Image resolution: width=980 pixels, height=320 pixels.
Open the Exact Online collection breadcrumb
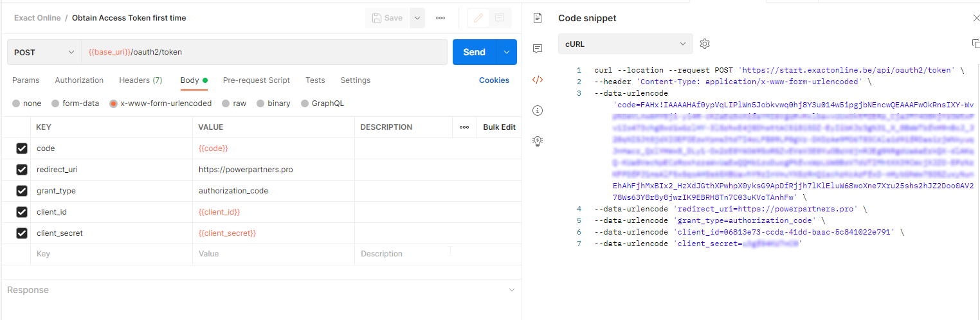pos(37,18)
